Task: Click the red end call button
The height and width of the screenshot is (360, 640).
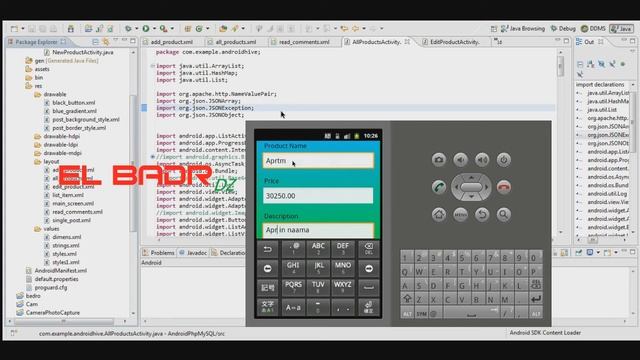Action: point(504,187)
